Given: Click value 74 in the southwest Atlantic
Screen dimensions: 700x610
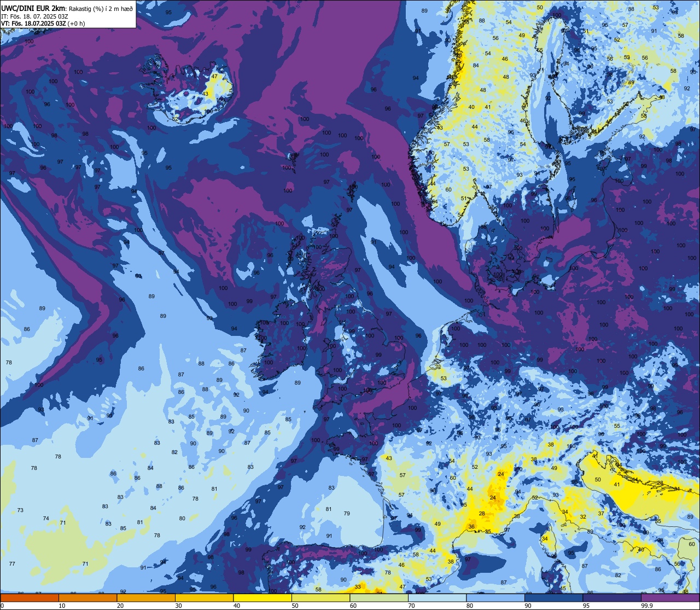Looking at the screenshot, I should [46, 519].
